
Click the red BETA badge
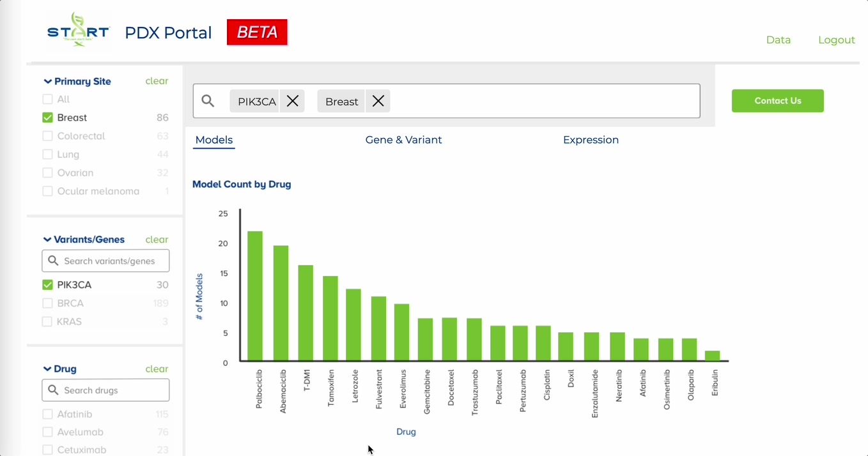click(x=257, y=32)
